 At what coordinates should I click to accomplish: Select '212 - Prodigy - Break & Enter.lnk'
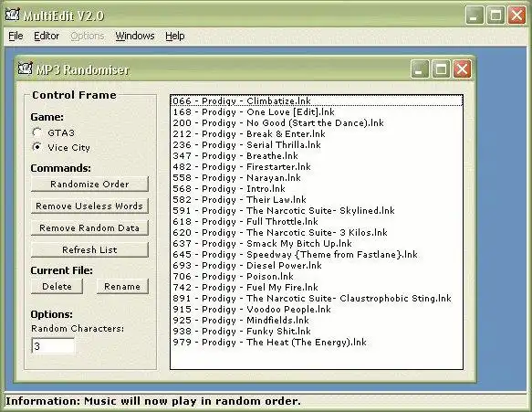pos(317,133)
